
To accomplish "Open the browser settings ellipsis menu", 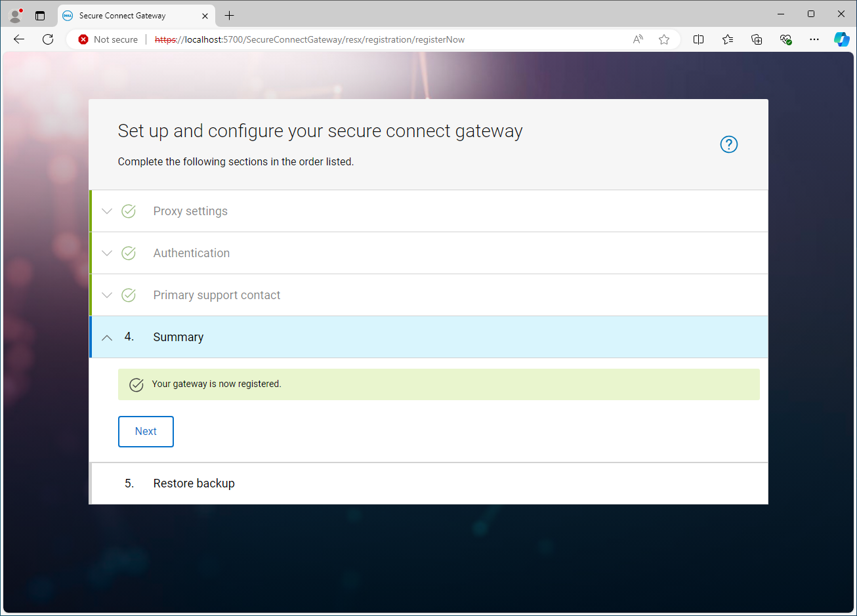I will [814, 39].
